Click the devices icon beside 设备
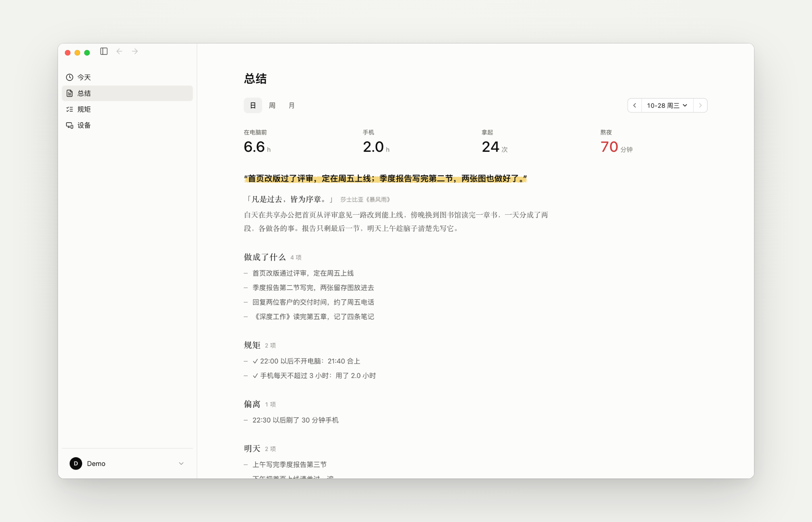This screenshot has height=522, width=812. click(x=70, y=125)
